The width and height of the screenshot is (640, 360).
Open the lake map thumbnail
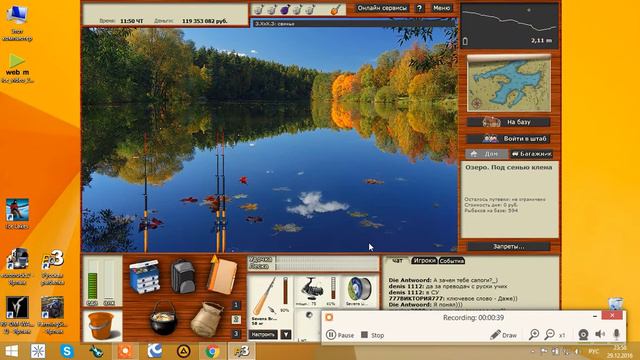coord(509,84)
